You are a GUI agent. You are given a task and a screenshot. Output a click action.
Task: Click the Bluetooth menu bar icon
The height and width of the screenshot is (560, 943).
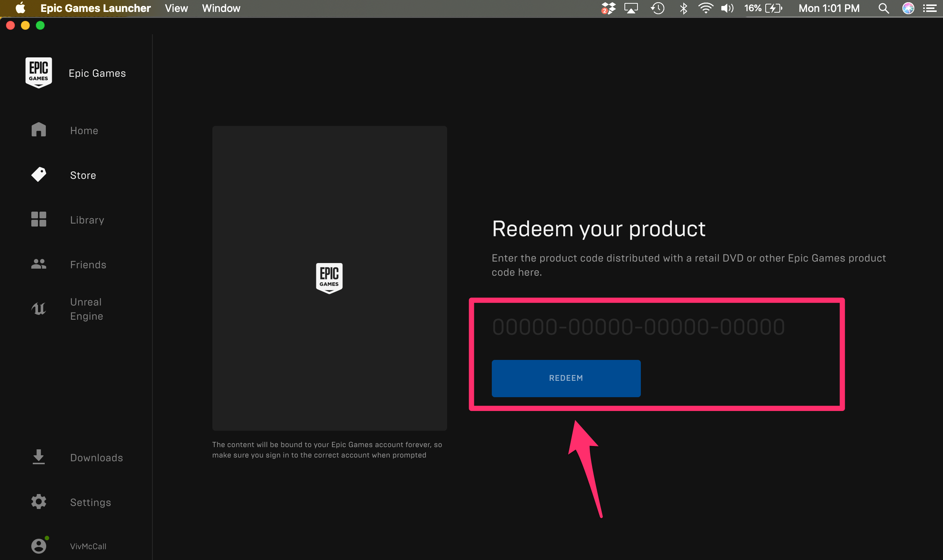click(683, 8)
